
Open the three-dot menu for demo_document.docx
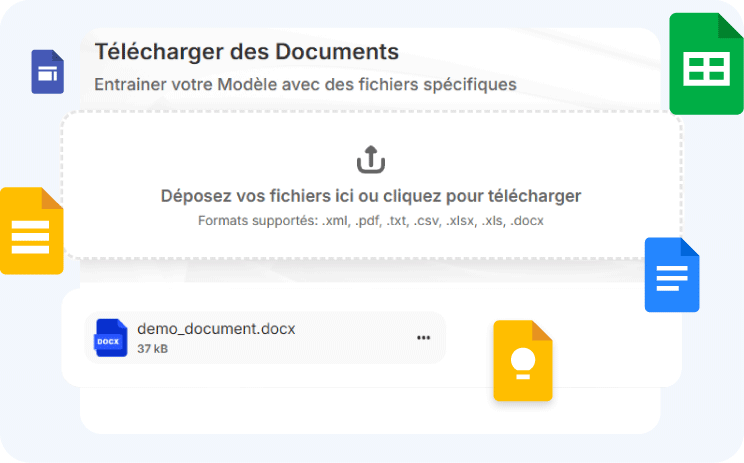pyautogui.click(x=423, y=338)
